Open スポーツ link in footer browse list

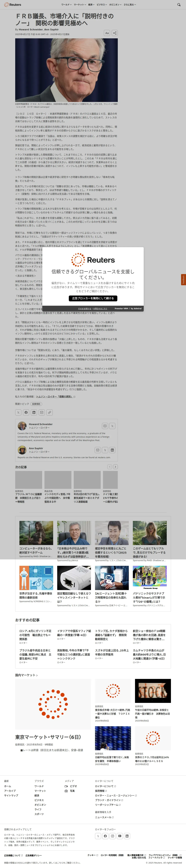[39, 814]
